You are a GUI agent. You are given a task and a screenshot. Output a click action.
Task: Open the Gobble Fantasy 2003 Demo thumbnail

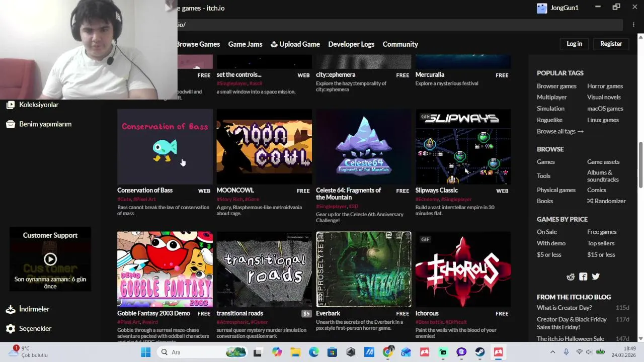(165, 269)
